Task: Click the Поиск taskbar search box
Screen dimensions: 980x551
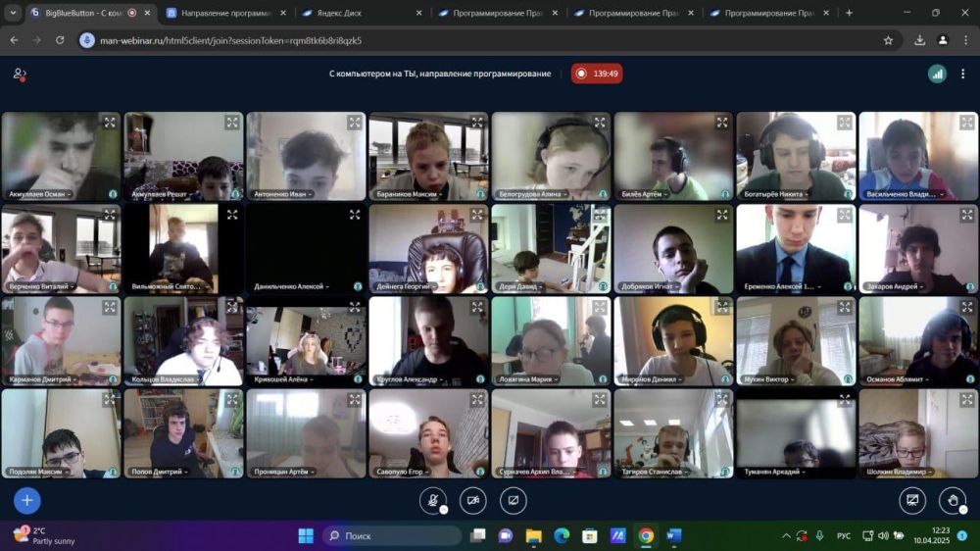Action: coord(392,535)
